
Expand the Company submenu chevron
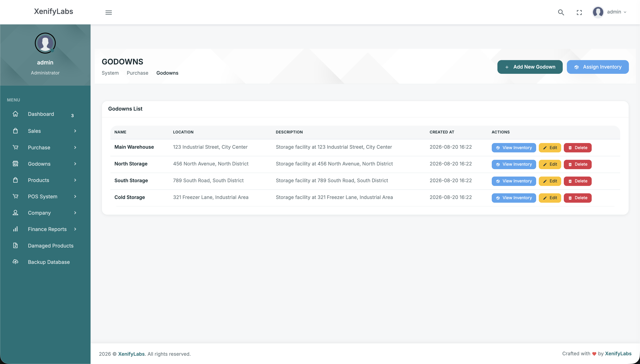point(75,212)
